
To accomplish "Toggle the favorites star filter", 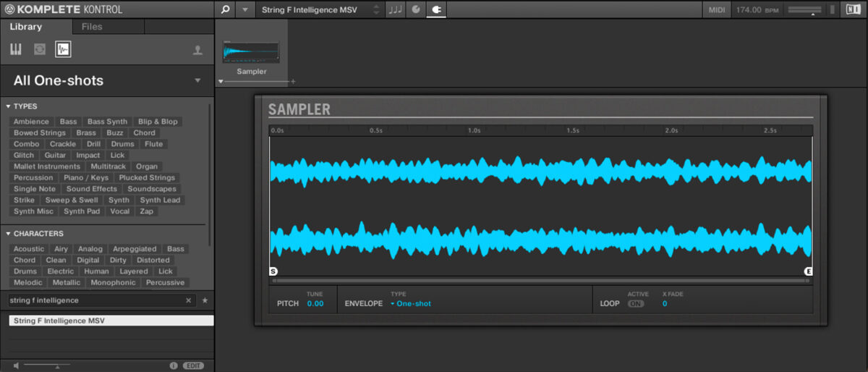I will click(x=205, y=300).
